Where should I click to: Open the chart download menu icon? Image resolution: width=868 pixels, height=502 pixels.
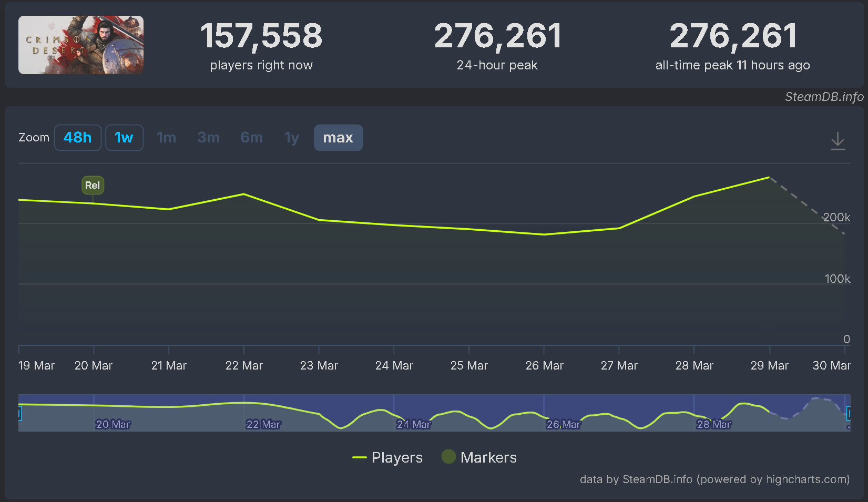838,141
